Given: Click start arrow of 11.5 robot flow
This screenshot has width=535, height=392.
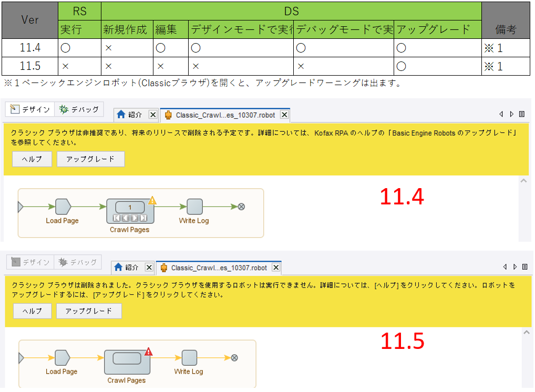Looking at the screenshot, I should tap(21, 357).
